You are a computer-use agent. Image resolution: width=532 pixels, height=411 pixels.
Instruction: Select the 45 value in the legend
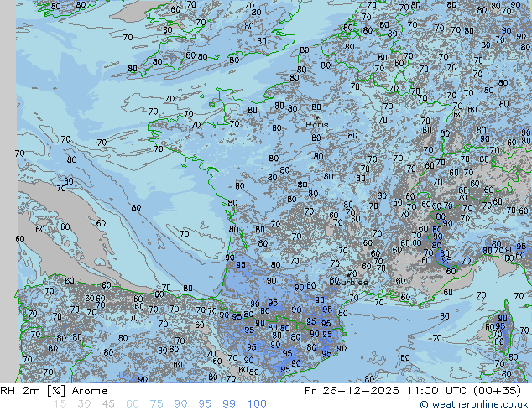click(x=108, y=404)
